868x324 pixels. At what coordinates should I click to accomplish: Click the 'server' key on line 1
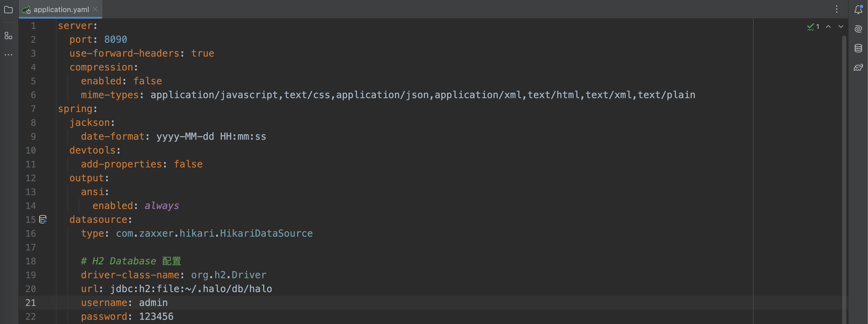coord(75,26)
